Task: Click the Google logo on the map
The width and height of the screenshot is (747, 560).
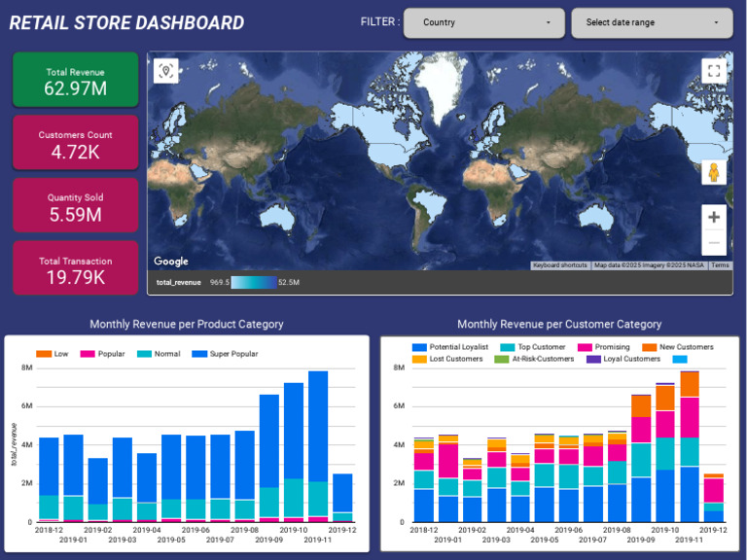Action: [170, 261]
